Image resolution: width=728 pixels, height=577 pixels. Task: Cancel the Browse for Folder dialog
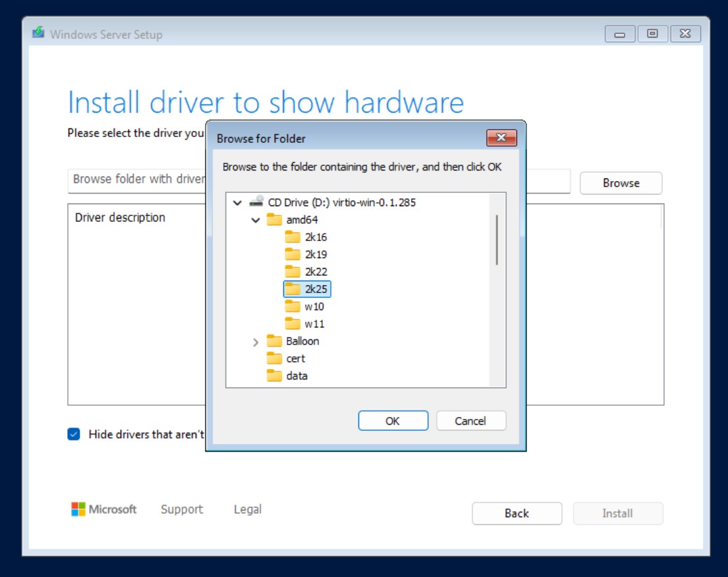(470, 421)
